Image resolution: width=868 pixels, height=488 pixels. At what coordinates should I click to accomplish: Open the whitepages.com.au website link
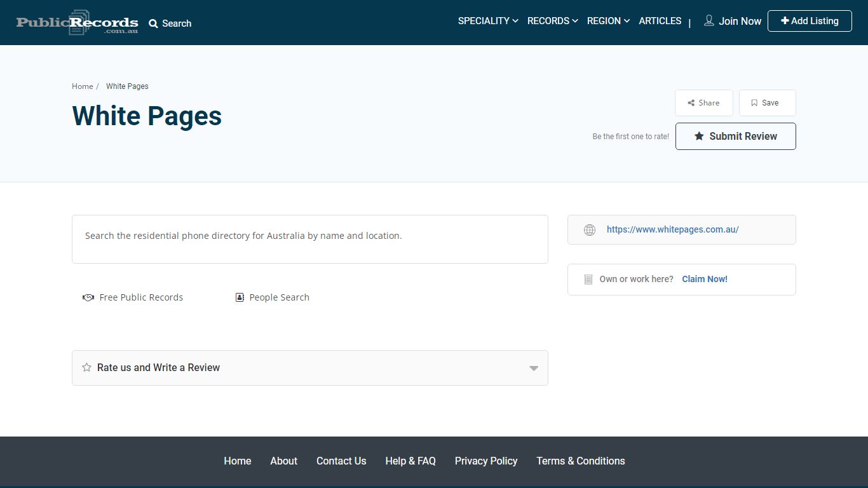673,230
